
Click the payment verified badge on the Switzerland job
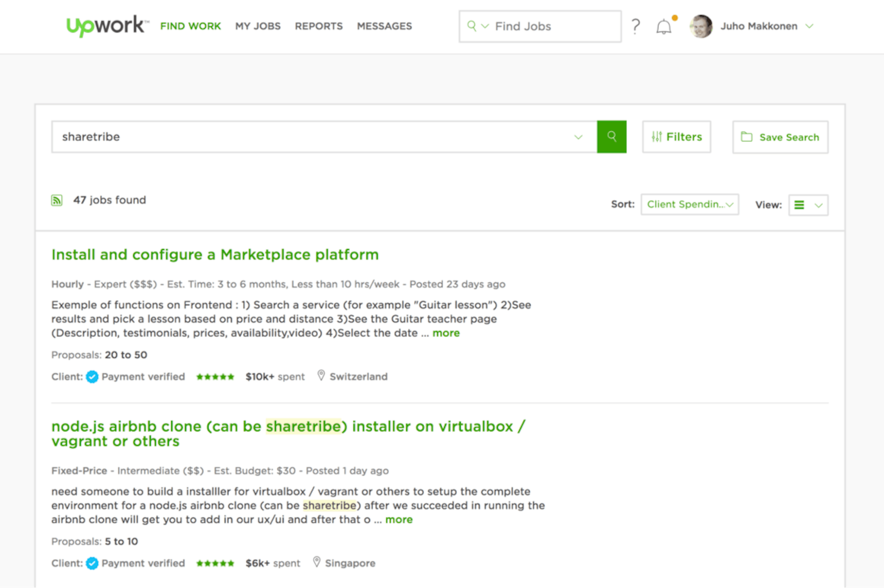(92, 376)
